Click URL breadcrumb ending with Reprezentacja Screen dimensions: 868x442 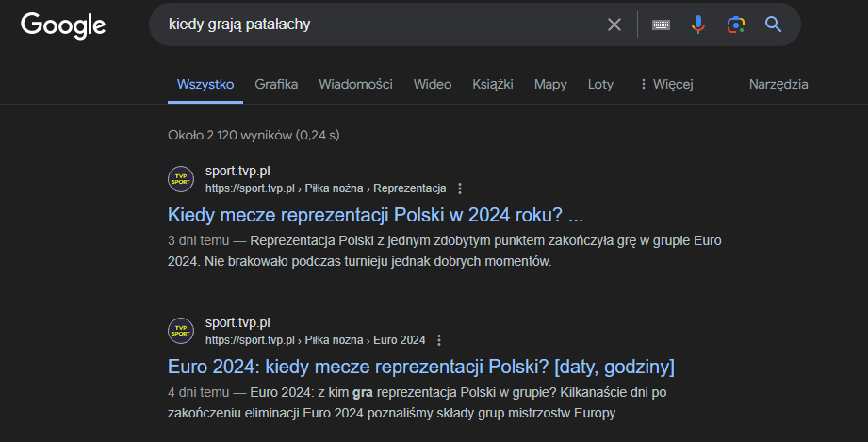point(325,188)
